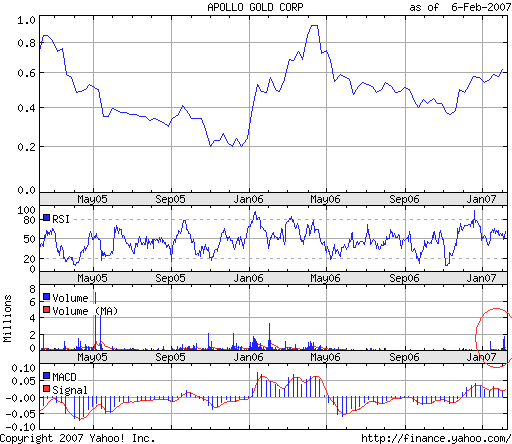Click the '0.0' price axis label

pyautogui.click(x=26, y=190)
